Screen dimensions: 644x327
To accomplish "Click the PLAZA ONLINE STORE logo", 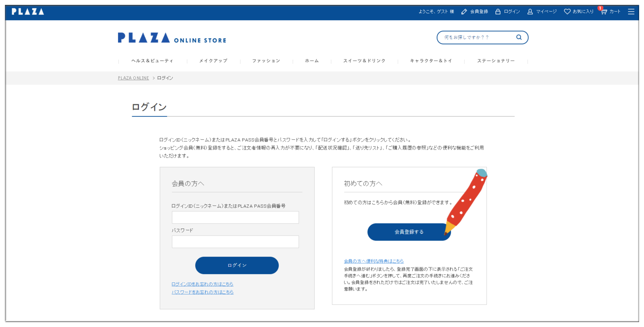I will (x=172, y=38).
